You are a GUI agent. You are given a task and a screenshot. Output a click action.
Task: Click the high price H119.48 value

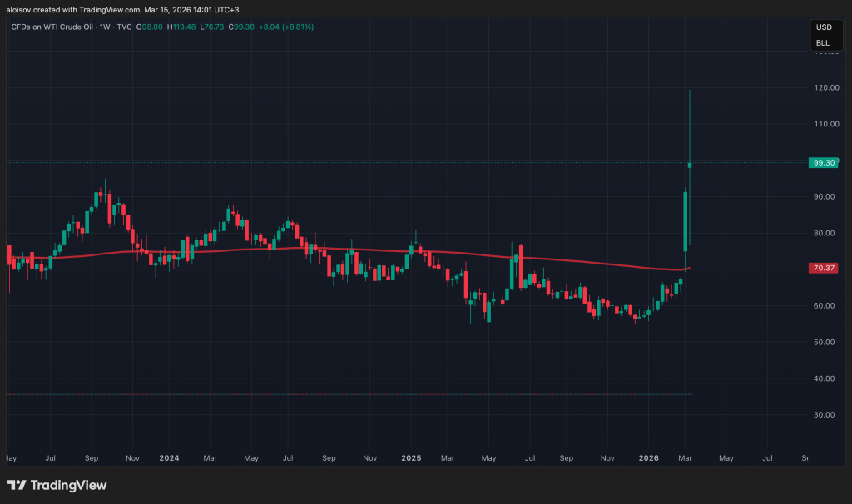(x=181, y=27)
